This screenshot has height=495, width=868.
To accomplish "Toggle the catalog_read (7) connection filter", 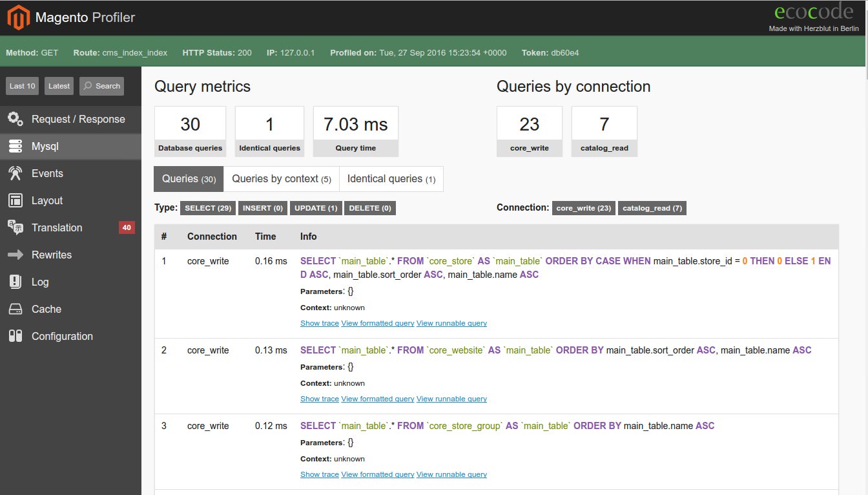I will [x=652, y=208].
